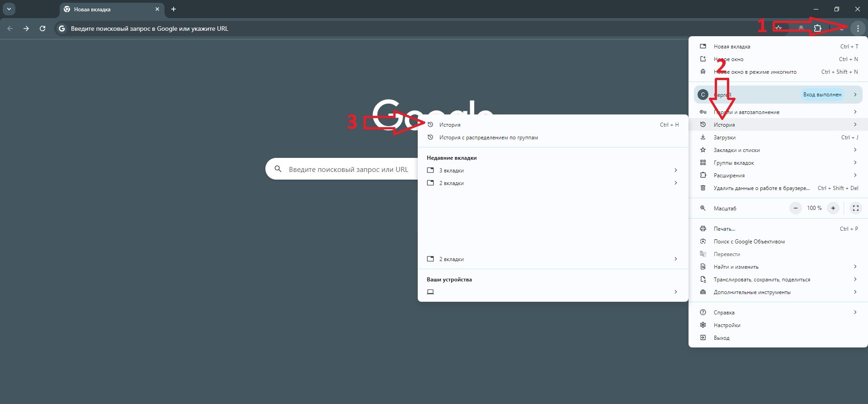868x404 pixels.
Task: Click the profile avatar circle C
Action: (x=703, y=95)
